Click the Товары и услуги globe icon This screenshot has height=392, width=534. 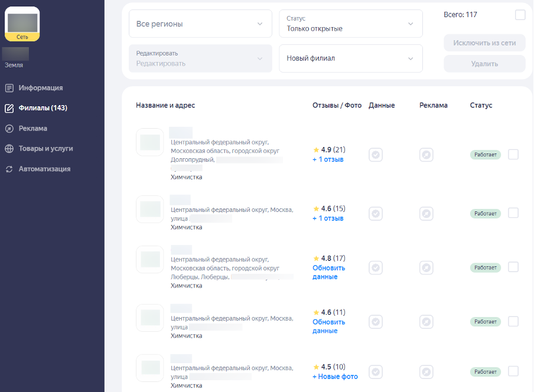click(x=9, y=149)
